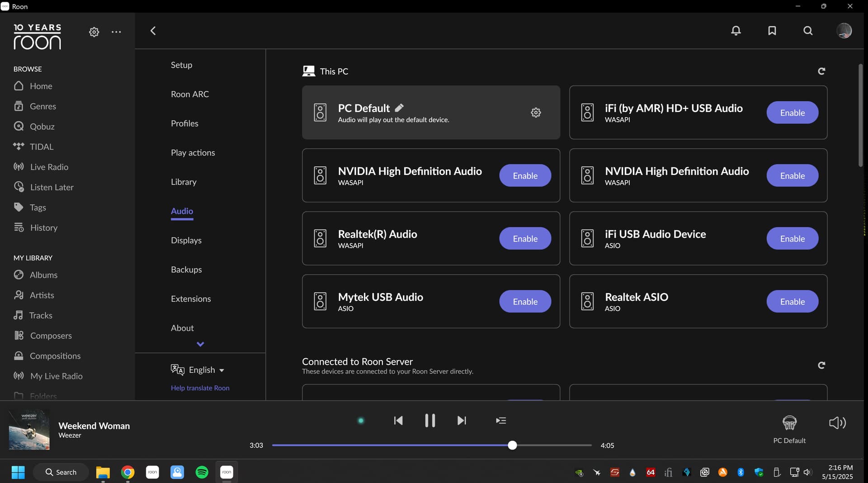Open Artists in My Library
The height and width of the screenshot is (483, 868).
pos(34,295)
